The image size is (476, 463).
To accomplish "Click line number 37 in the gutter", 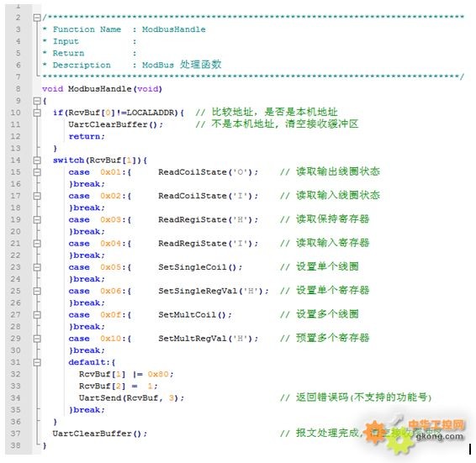I will 15,434.
